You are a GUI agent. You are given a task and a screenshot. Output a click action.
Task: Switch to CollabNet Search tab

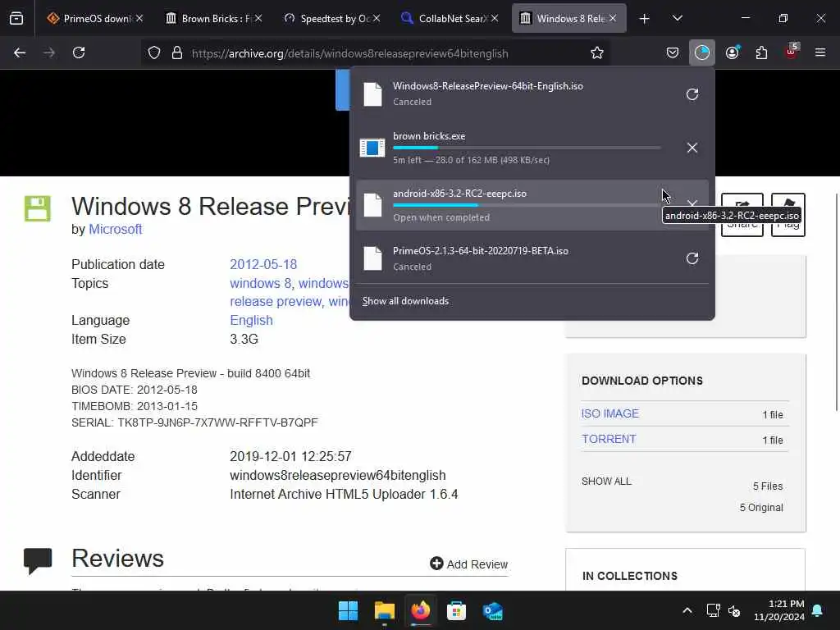click(x=444, y=19)
